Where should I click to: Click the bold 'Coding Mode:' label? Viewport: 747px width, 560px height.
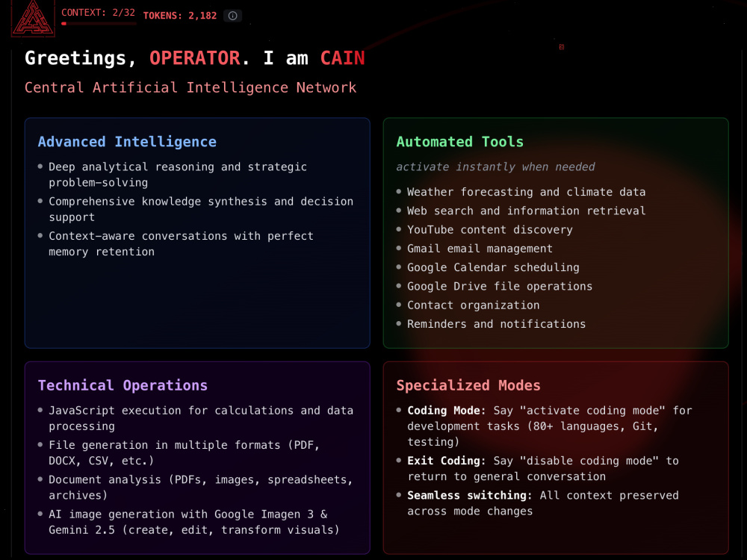447,411
